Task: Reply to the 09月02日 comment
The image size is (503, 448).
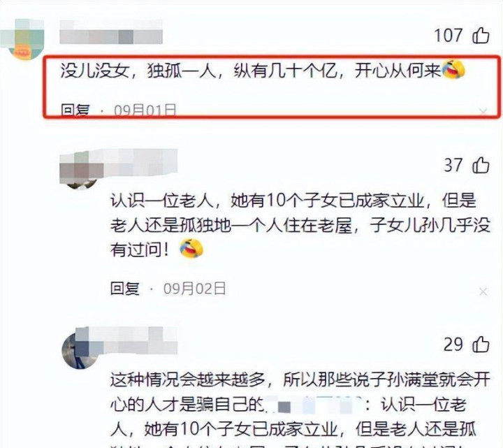Action: tap(125, 289)
